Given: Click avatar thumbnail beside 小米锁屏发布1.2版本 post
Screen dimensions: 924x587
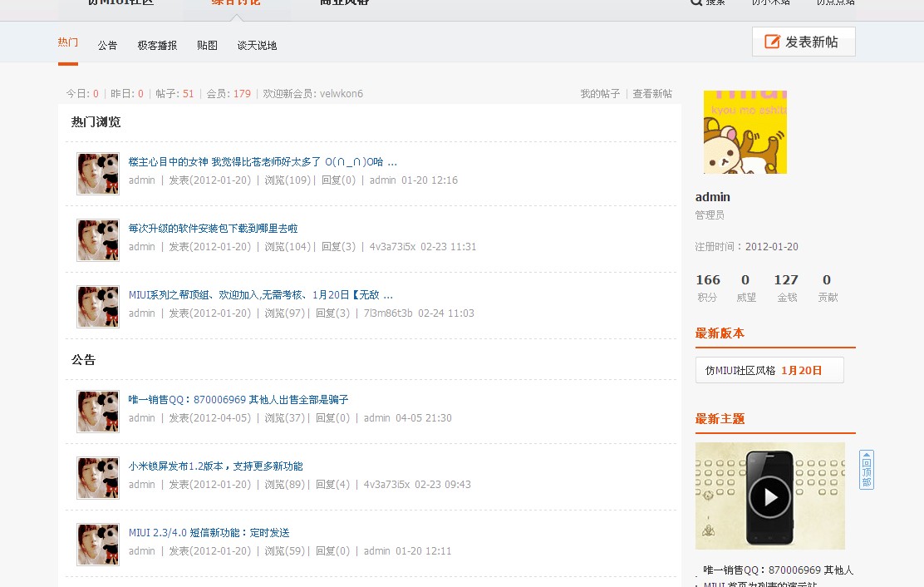Looking at the screenshot, I should [98, 479].
